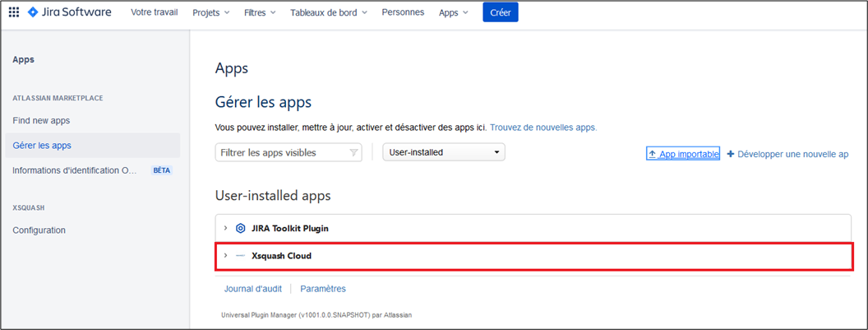This screenshot has height=330, width=868.
Task: Go to Personnes
Action: pos(403,12)
